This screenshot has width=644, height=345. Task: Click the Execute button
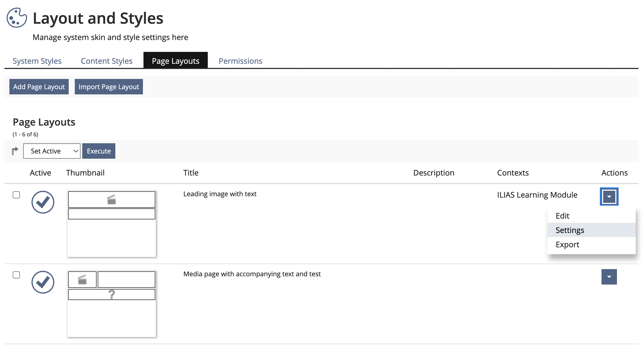pyautogui.click(x=99, y=151)
